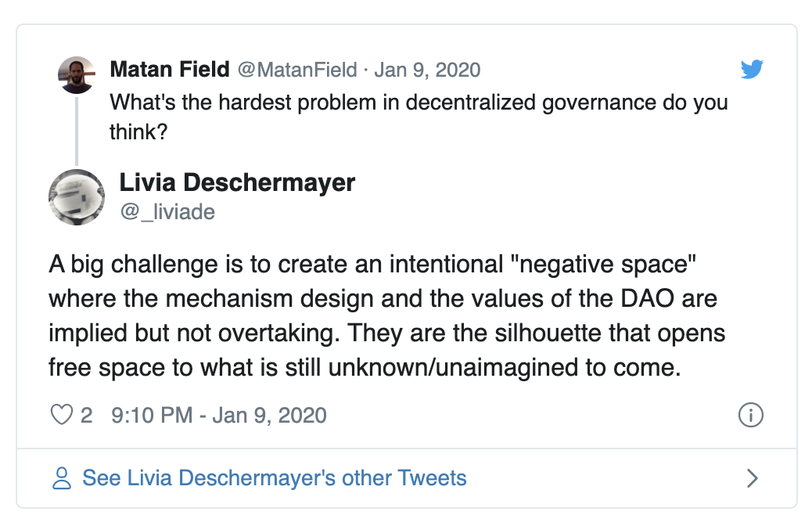812x526 pixels.
Task: Open the tweet info circle icon
Action: [x=750, y=415]
